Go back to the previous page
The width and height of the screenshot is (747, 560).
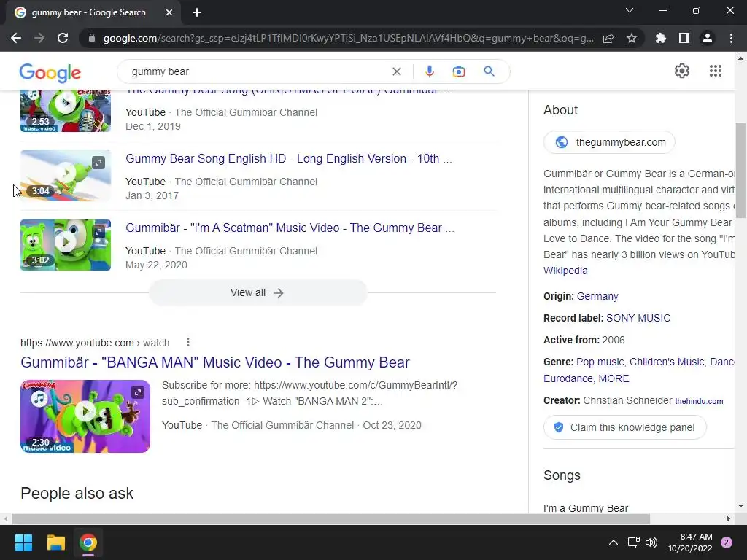(x=16, y=38)
